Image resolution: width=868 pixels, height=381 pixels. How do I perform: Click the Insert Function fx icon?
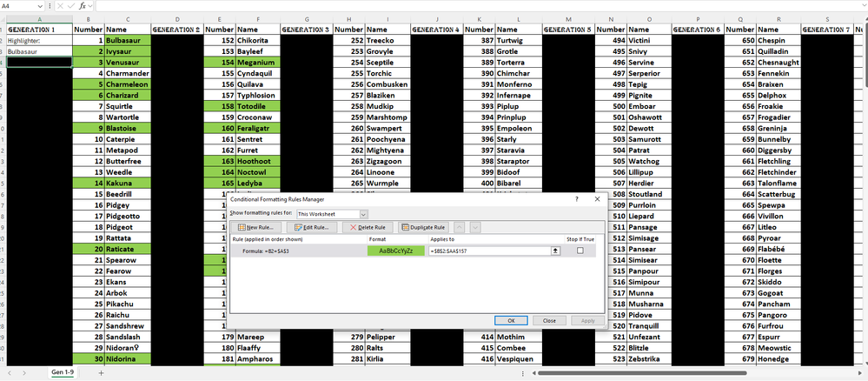[83, 5]
